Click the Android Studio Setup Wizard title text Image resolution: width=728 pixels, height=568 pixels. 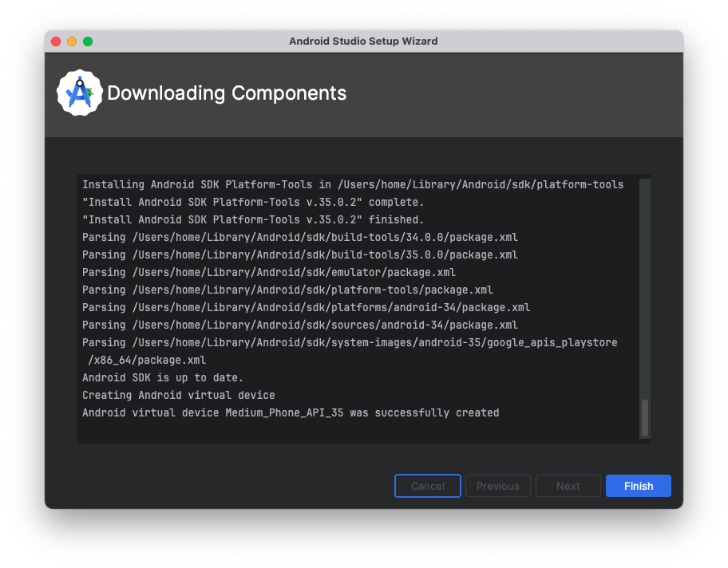click(x=363, y=41)
